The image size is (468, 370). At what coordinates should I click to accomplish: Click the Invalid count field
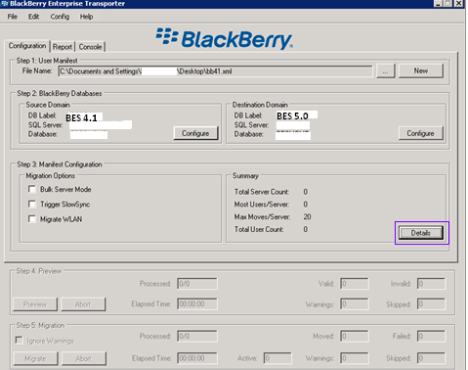431,284
